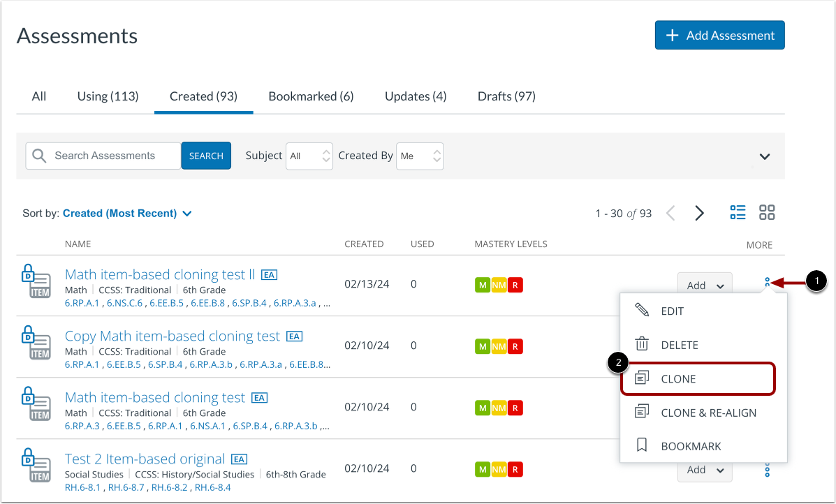Open standard RH.6-8.1 link
This screenshot has width=836, height=504.
[x=82, y=487]
